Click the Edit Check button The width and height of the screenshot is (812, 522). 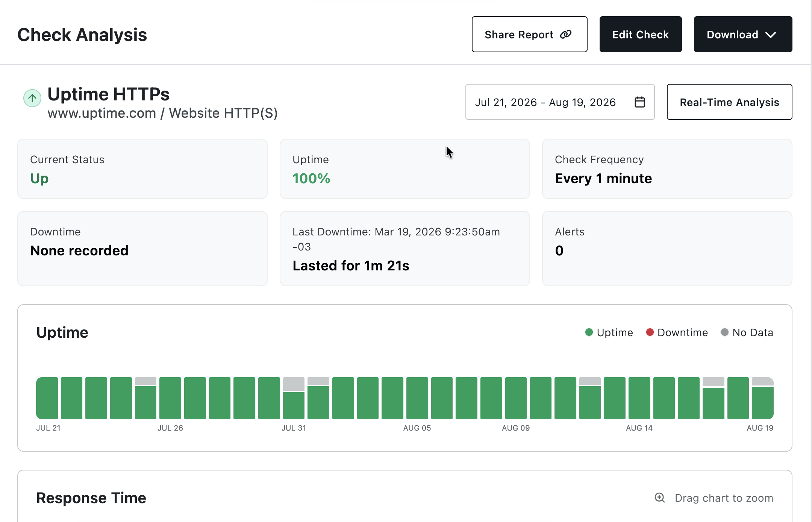coord(641,34)
